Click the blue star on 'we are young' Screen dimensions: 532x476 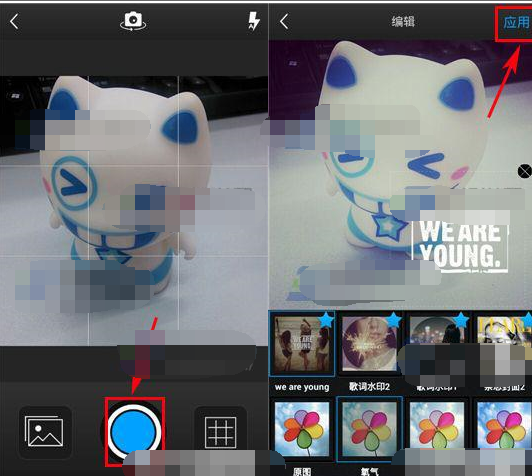pos(326,320)
